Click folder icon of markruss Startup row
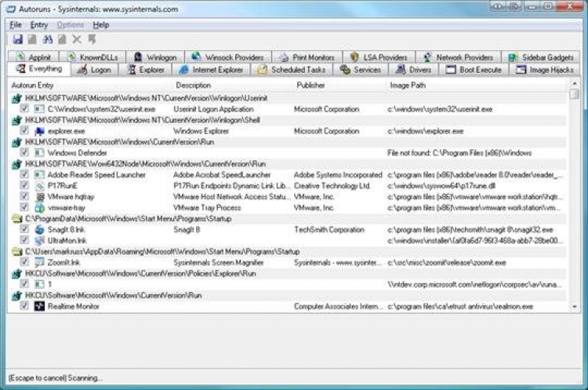Image resolution: width=588 pixels, height=390 pixels. (x=16, y=251)
